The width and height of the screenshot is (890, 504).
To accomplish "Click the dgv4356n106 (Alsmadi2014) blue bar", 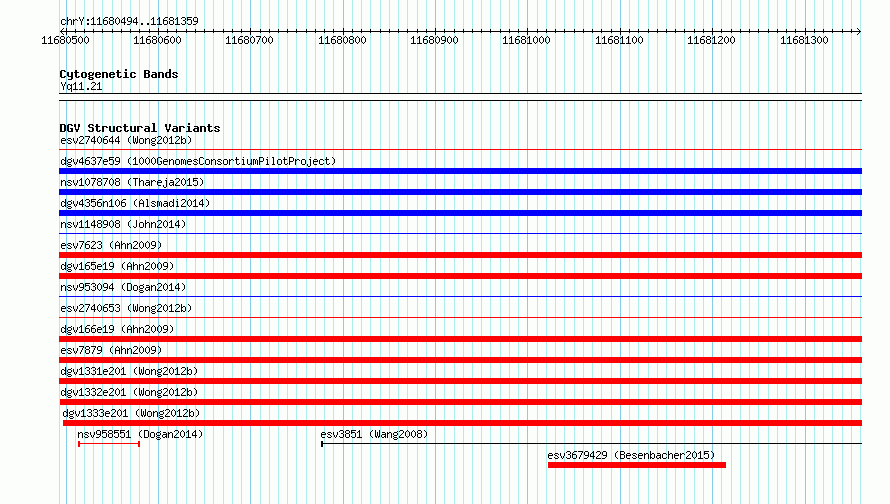I will coord(460,213).
